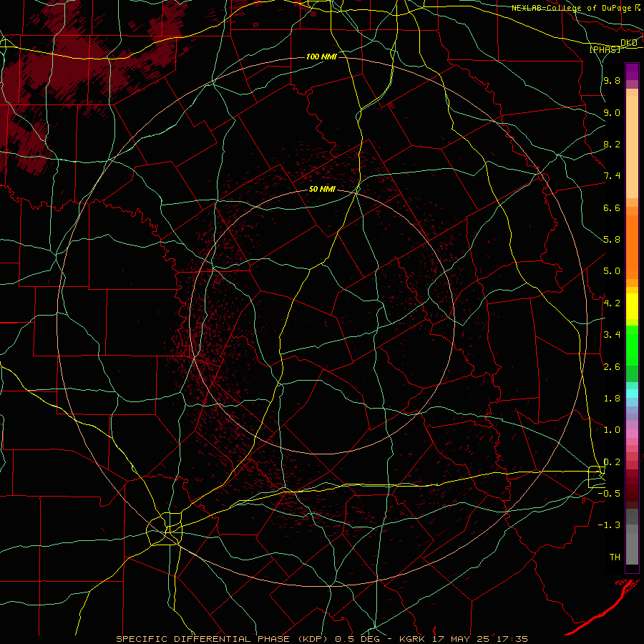Click the -0.5 color scale value
644x644 pixels.
pyautogui.click(x=610, y=494)
